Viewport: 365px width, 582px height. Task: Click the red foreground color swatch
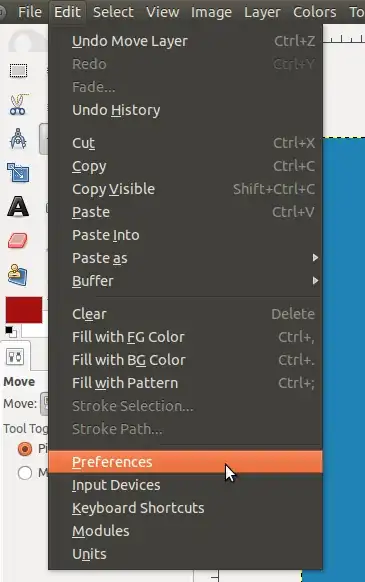(24, 310)
